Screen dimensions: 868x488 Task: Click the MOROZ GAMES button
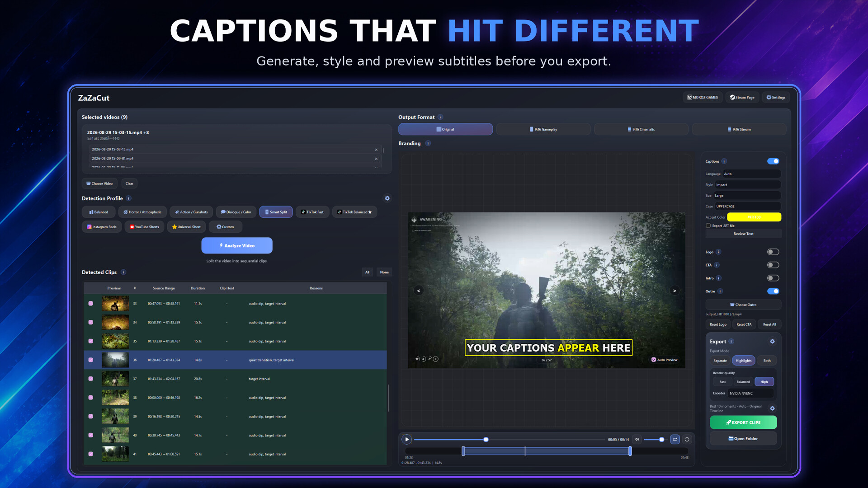(x=703, y=97)
